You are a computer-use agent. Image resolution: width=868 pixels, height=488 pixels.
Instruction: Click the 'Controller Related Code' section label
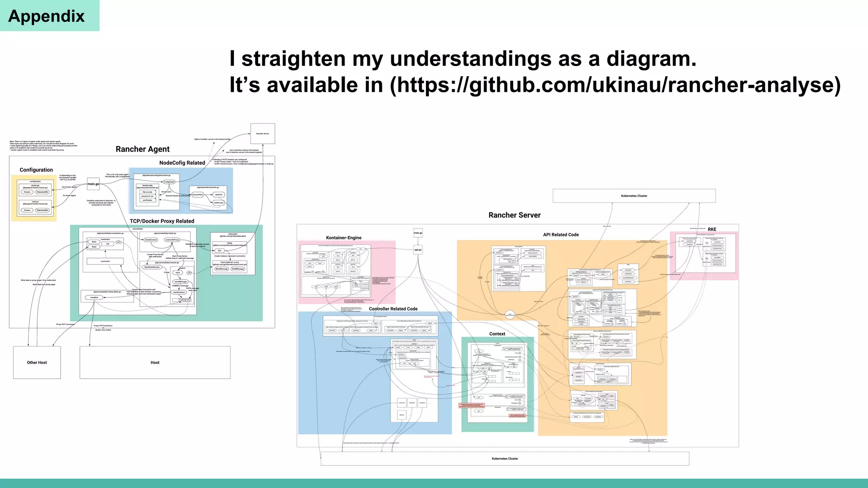[393, 309]
